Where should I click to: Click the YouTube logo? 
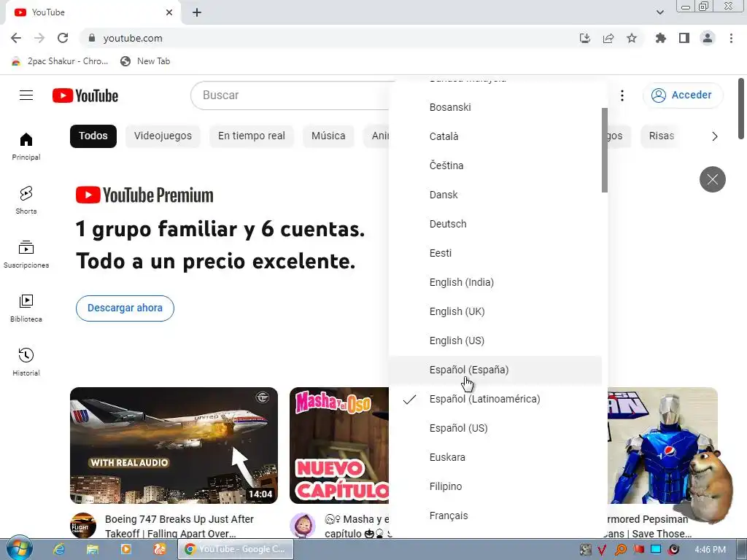(x=85, y=96)
